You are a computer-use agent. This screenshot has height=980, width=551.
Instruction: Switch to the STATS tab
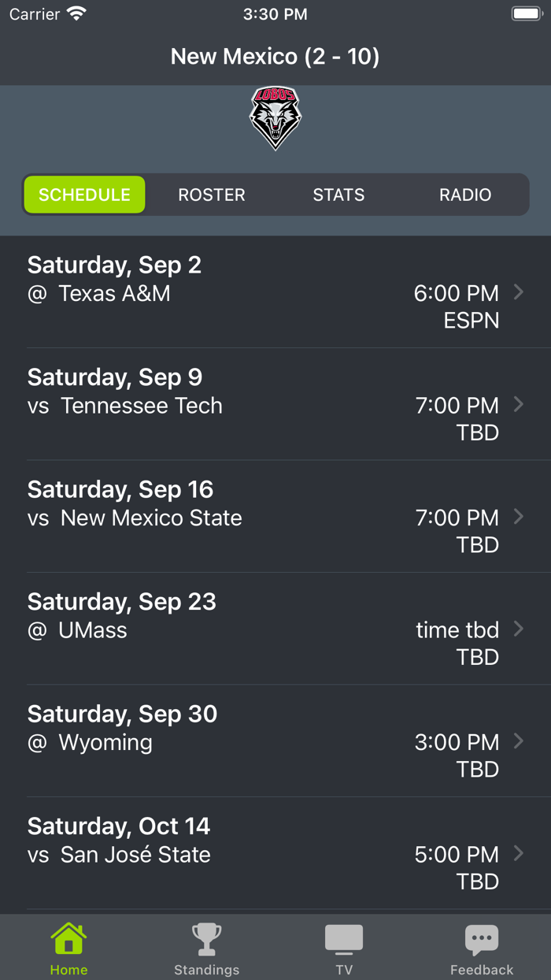(338, 194)
